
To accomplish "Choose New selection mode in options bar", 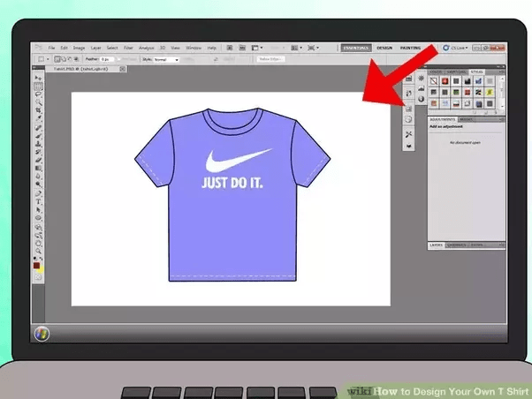I will [57, 59].
